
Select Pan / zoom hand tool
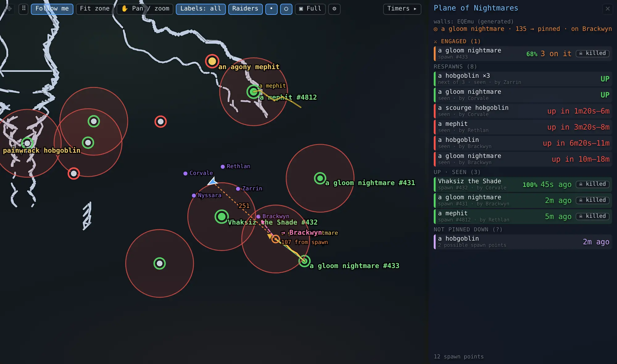(x=145, y=9)
